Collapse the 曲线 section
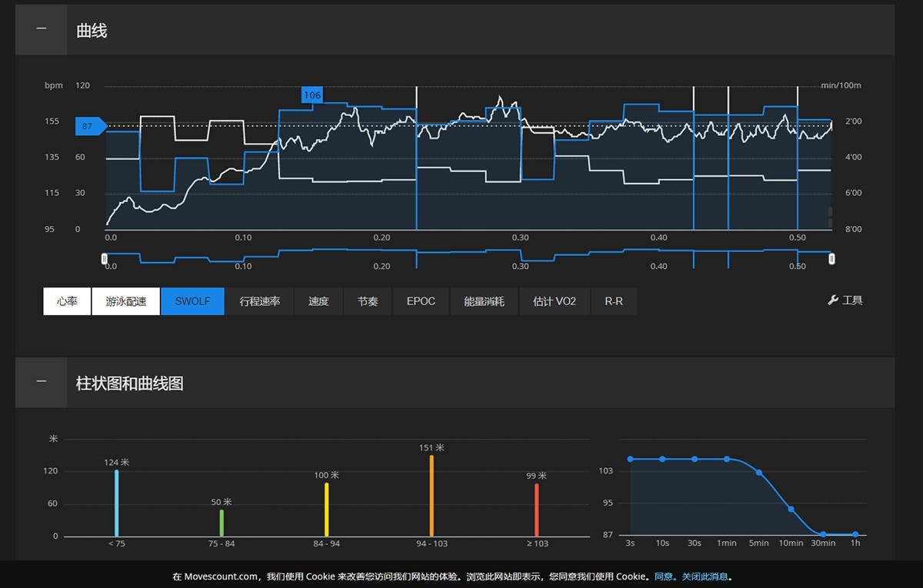 pyautogui.click(x=42, y=30)
